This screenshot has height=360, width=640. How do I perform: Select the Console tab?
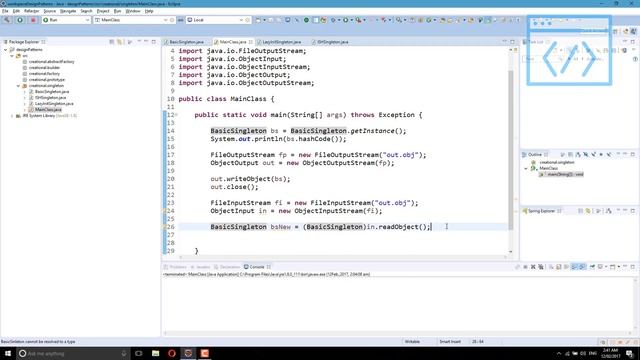(x=257, y=267)
